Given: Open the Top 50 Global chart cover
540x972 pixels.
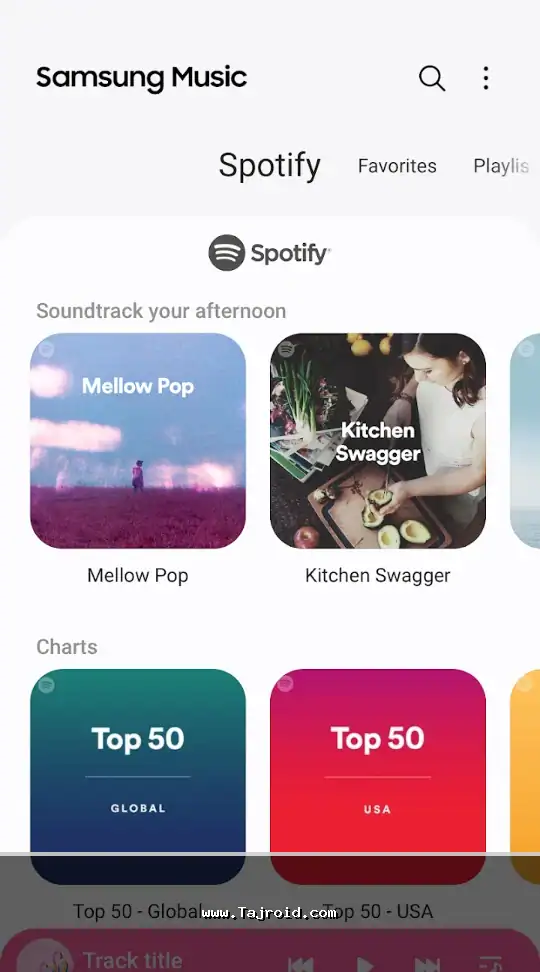Looking at the screenshot, I should point(138,776).
